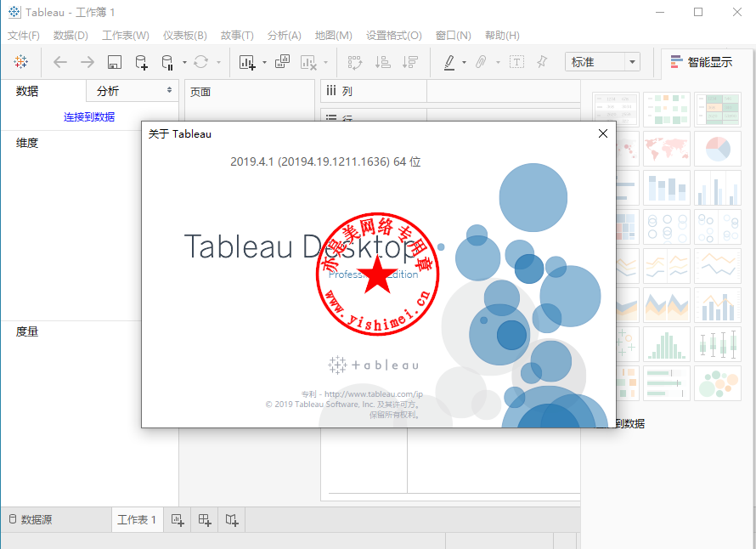Go to the 数据源 tab
The height and width of the screenshot is (549, 756).
coord(31,519)
